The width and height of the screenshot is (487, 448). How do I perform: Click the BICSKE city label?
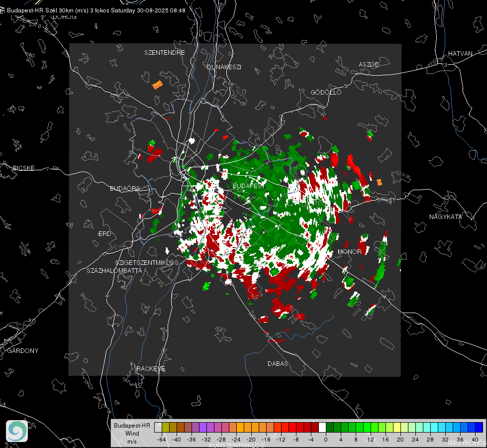click(x=23, y=168)
